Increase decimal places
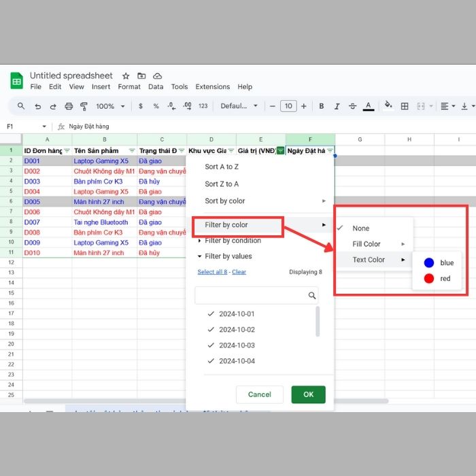The image size is (476, 476). 187,106
